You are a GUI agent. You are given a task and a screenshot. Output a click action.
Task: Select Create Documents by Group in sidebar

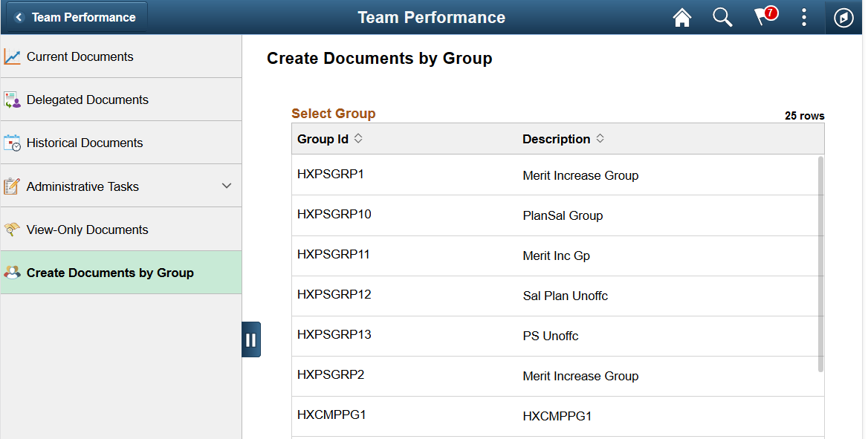point(120,273)
